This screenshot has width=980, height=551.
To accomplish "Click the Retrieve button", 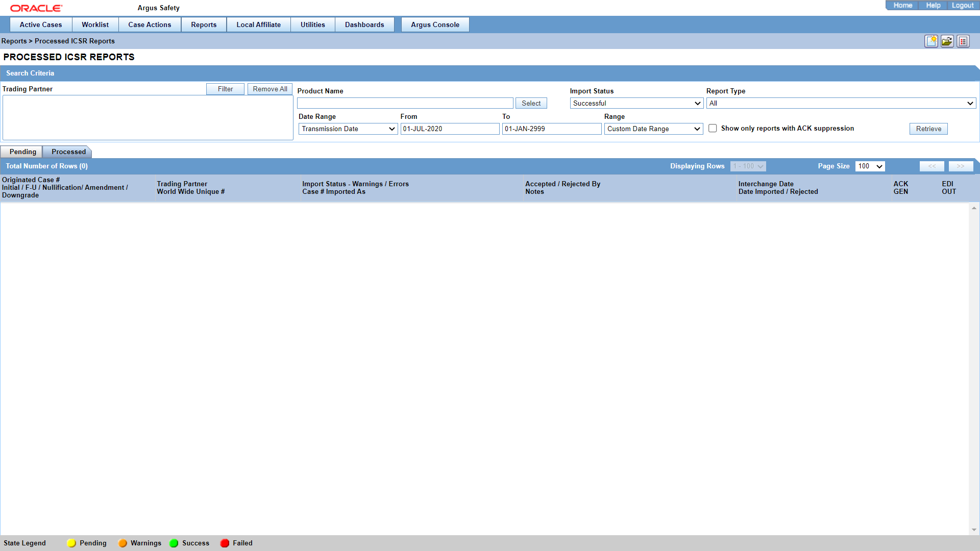I will (x=928, y=129).
